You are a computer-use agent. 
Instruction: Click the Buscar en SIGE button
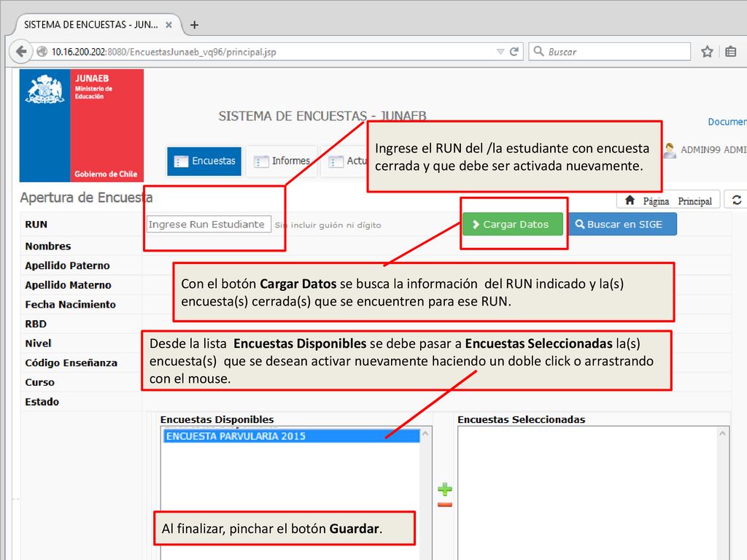623,225
